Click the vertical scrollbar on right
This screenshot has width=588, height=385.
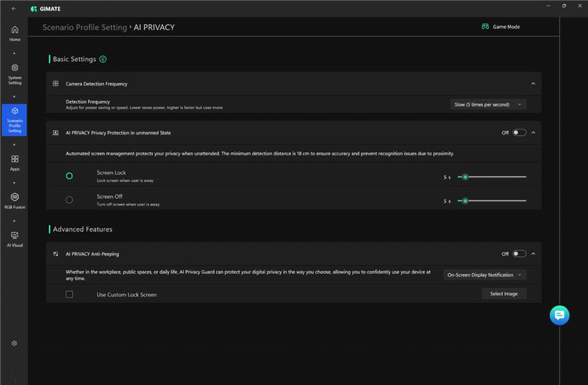[560, 201]
